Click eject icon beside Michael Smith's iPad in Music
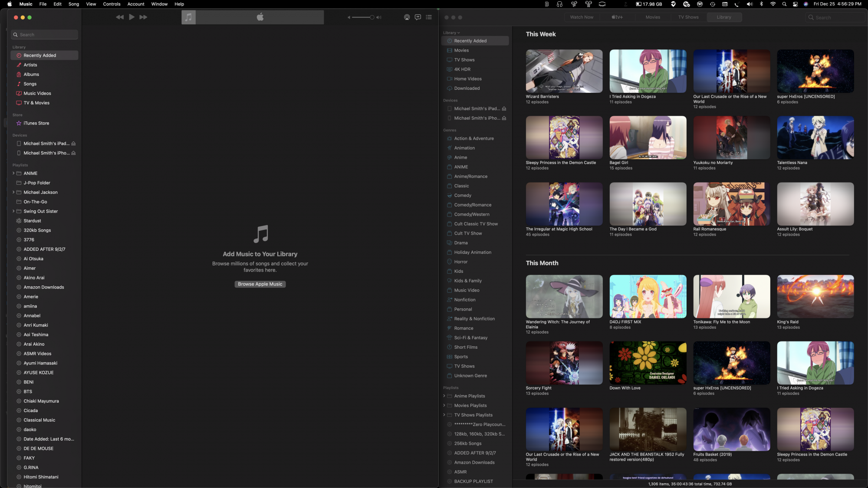Screen dimensions: 868x488 click(x=73, y=144)
